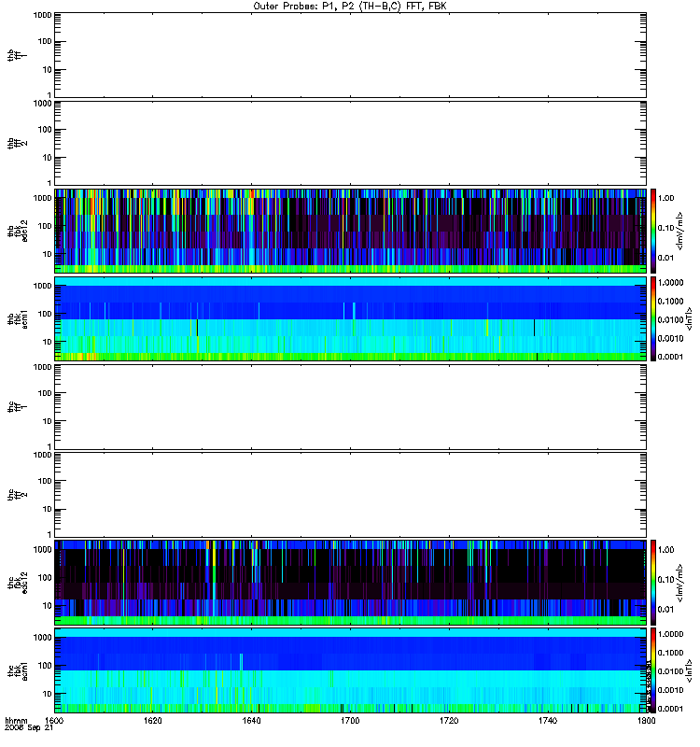Click the '0.0100' value on thb scm1 color bar
This screenshot has height=747, width=700.
point(670,319)
